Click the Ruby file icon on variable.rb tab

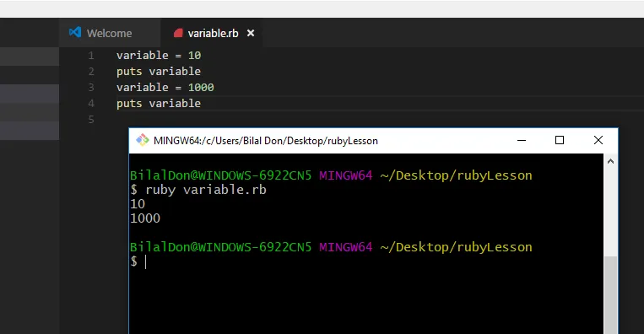[178, 33]
